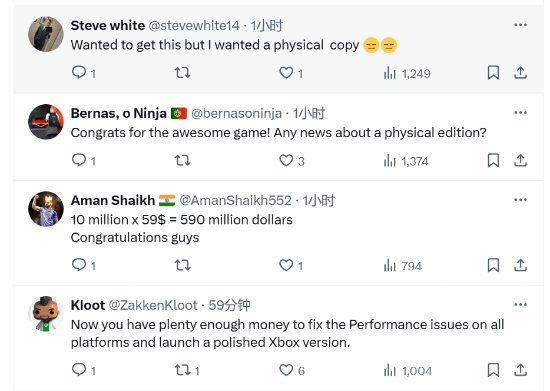This screenshot has height=391, width=550.
Task: Open more options on Kloot's tweet
Action: (x=520, y=304)
